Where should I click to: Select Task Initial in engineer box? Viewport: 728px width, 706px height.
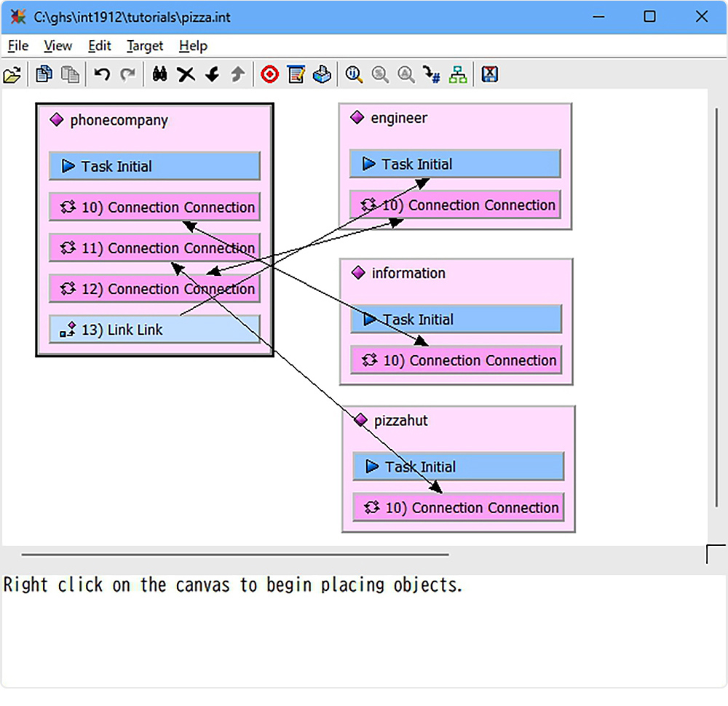coord(455,164)
